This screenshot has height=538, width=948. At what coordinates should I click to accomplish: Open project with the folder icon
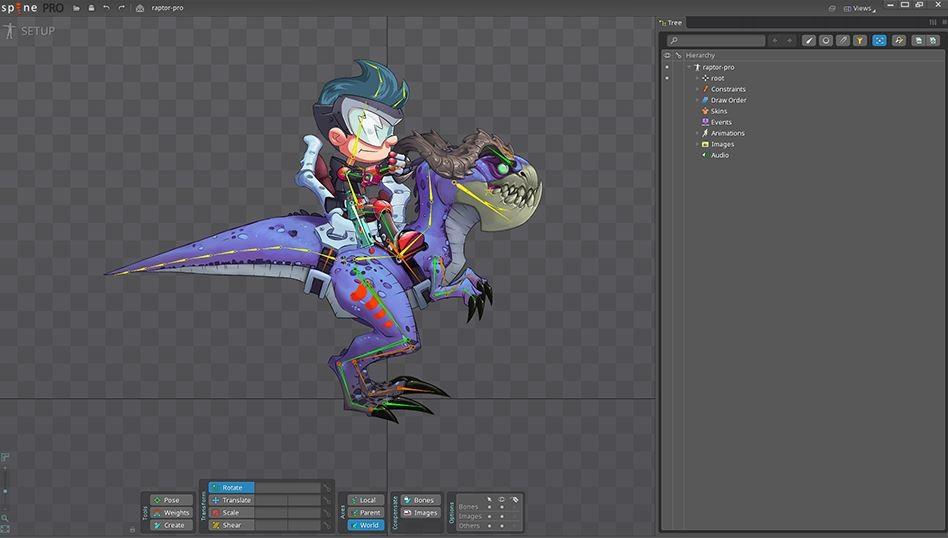pyautogui.click(x=76, y=8)
